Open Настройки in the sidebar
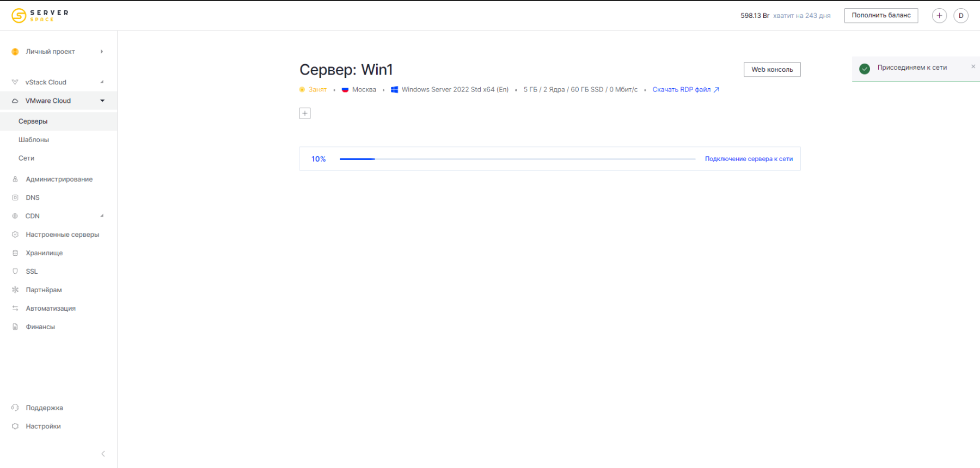This screenshot has width=980, height=468. click(43, 427)
